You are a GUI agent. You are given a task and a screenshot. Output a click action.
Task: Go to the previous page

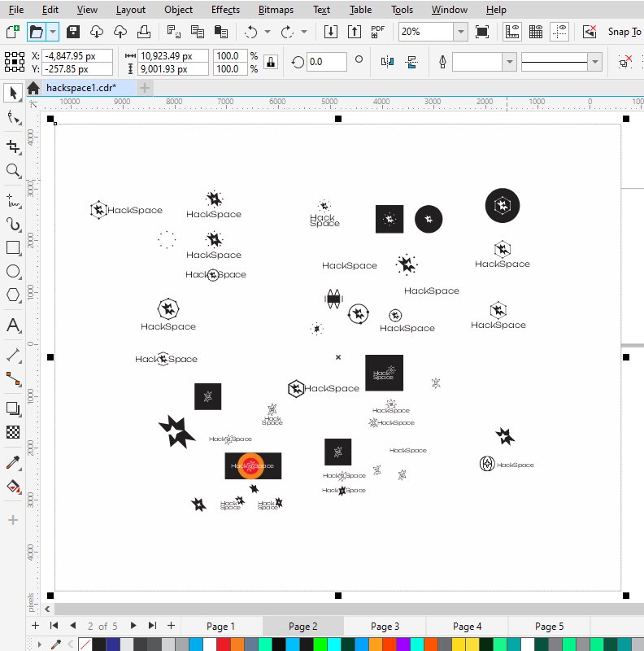click(x=73, y=625)
